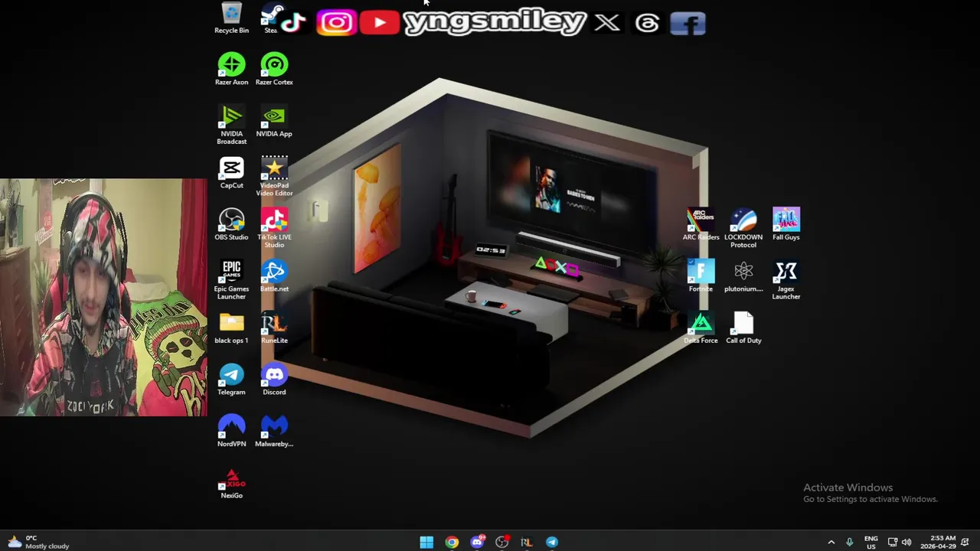The width and height of the screenshot is (980, 551).
Task: Launch Battle.net desktop shortcut
Action: click(x=274, y=276)
